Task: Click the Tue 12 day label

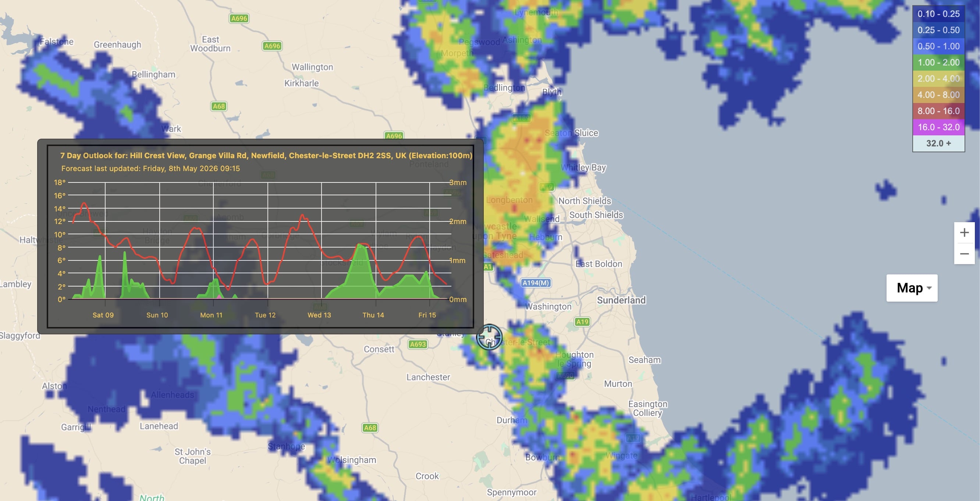Action: pyautogui.click(x=265, y=315)
